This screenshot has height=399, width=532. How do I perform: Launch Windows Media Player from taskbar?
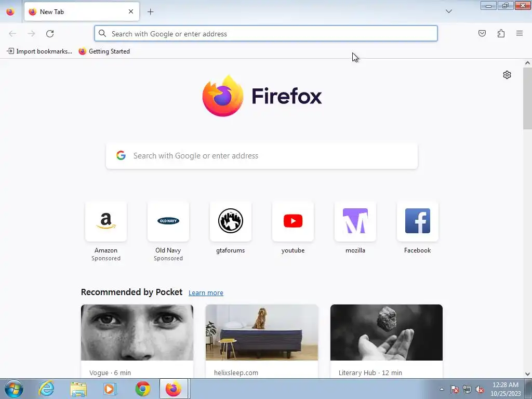point(110,389)
